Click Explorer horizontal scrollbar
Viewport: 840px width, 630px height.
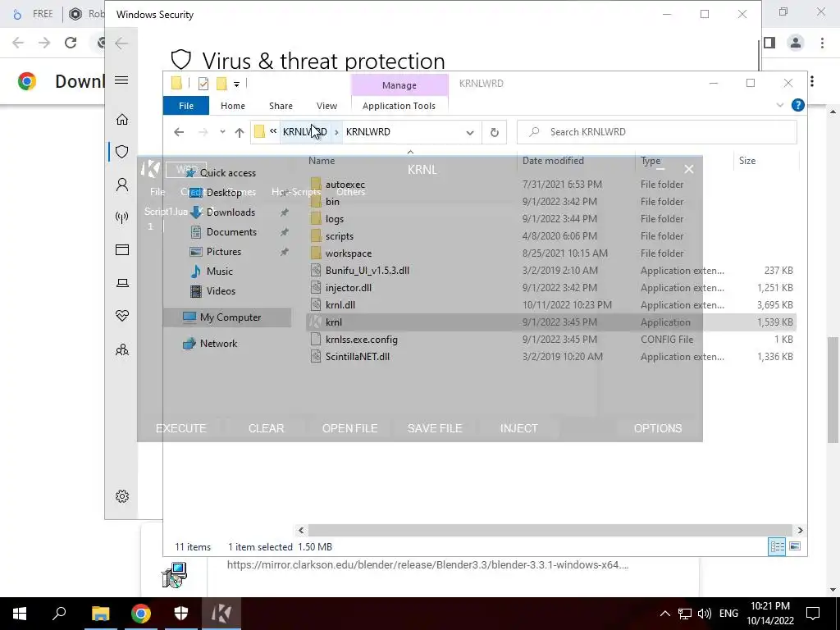(550, 530)
